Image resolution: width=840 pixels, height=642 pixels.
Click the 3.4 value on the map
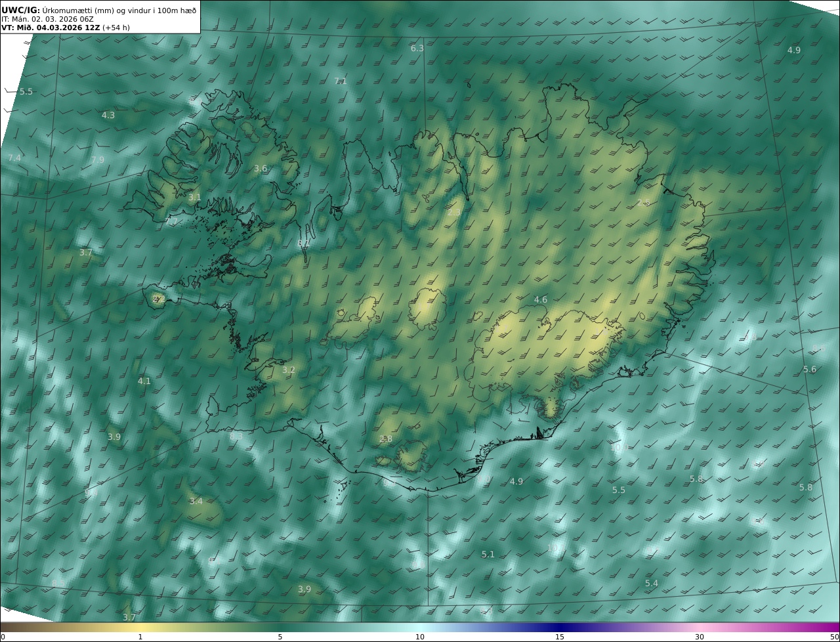pos(196,502)
